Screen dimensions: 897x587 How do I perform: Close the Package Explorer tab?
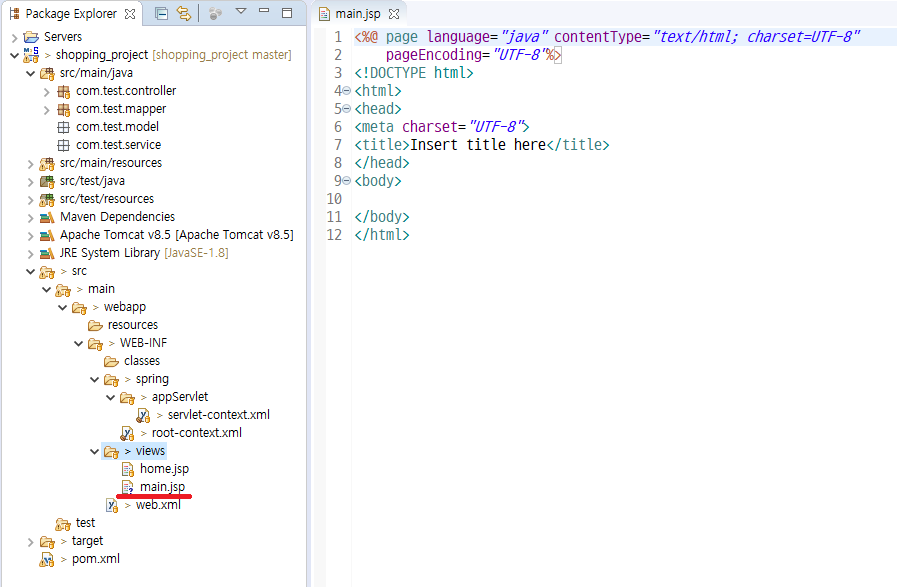pos(130,14)
